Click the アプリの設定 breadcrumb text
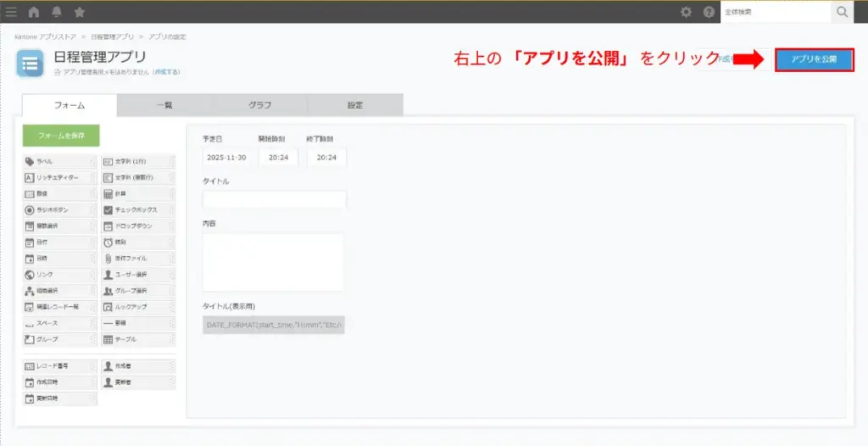Viewport: 868px width, 446px height. pyautogui.click(x=167, y=36)
